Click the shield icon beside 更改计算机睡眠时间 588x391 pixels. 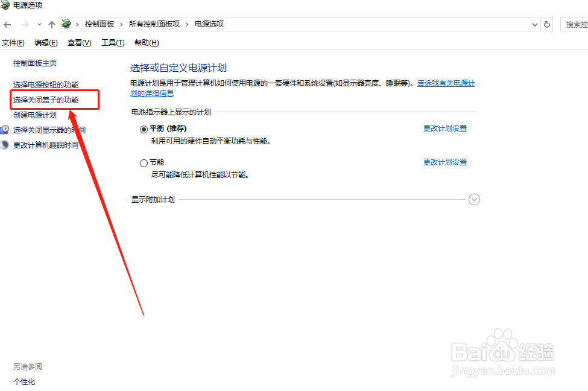(x=5, y=145)
